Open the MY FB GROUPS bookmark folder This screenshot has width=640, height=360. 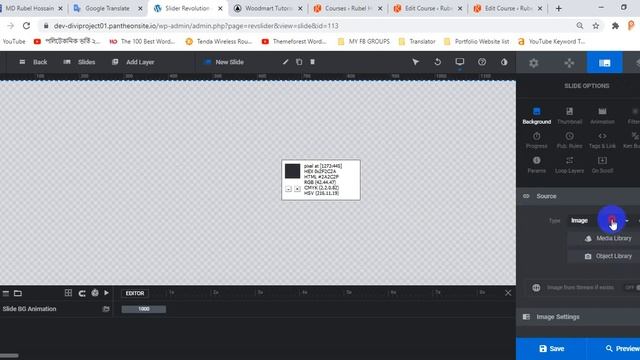[x=364, y=41]
